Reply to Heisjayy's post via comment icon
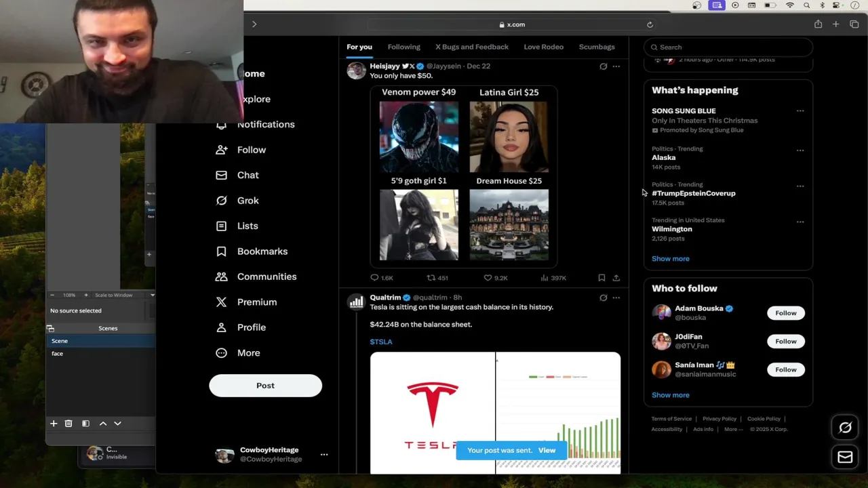The image size is (868, 488). [374, 278]
